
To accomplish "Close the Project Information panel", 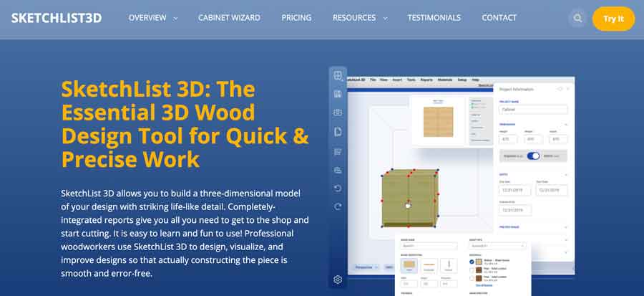I will (567, 89).
